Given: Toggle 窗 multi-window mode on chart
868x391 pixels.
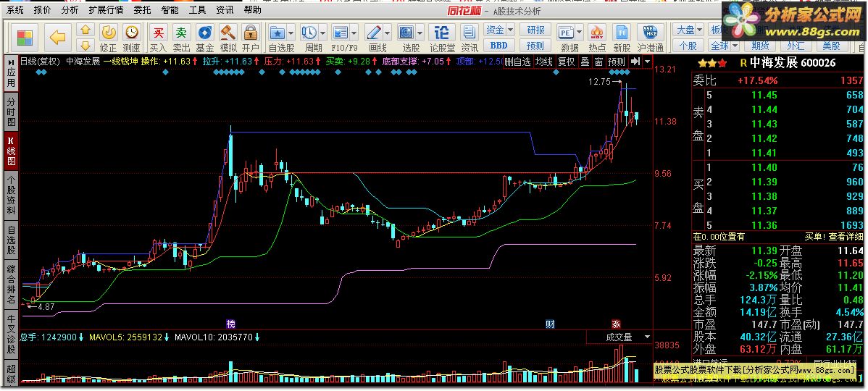Looking at the screenshot, I should tap(599, 62).
